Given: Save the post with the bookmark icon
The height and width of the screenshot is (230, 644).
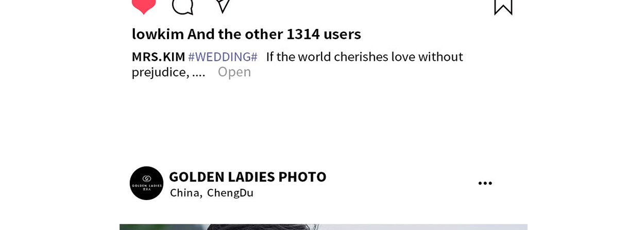Looking at the screenshot, I should [503, 7].
